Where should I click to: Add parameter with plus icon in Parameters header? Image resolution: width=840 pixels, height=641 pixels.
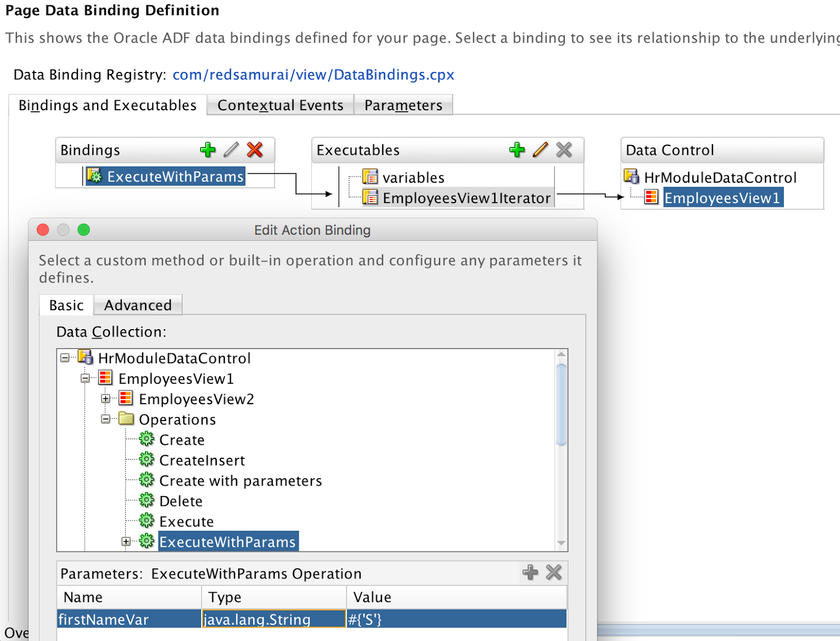point(530,572)
